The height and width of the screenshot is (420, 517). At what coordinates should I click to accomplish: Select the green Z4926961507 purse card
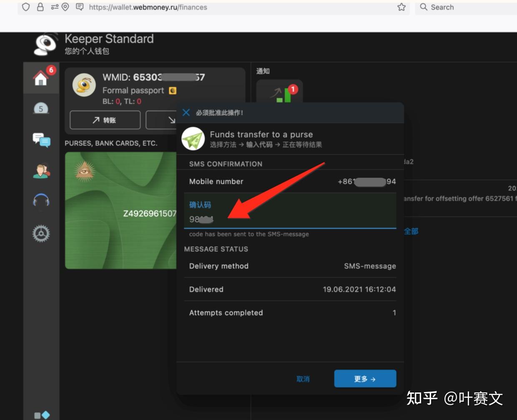121,210
